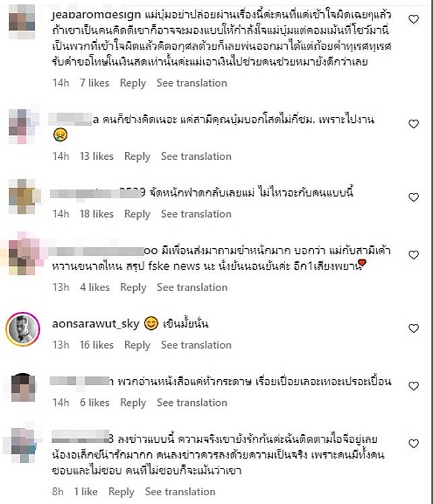
Task: Reply to the comment with 4 likes
Action: click(x=133, y=288)
